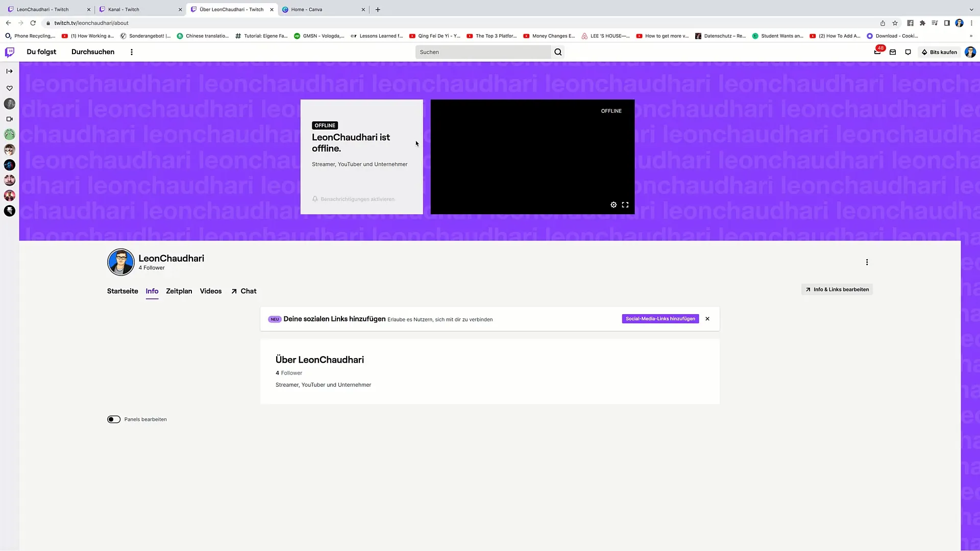The image size is (980, 551).
Task: Click Du folgst in top navigation
Action: 41,52
